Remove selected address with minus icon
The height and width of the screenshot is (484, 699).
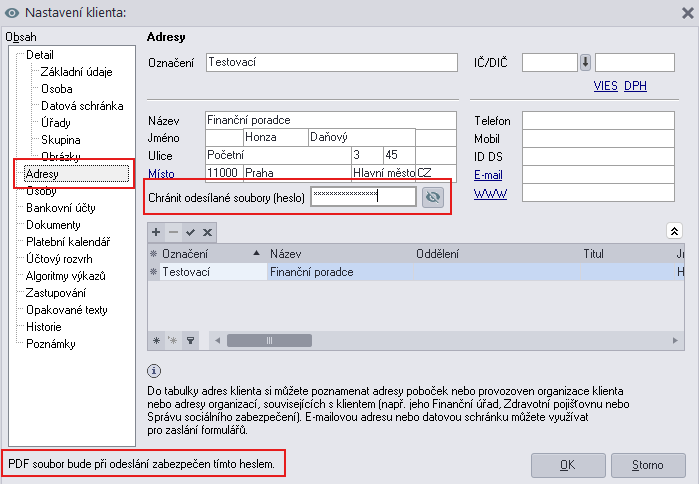coord(173,231)
